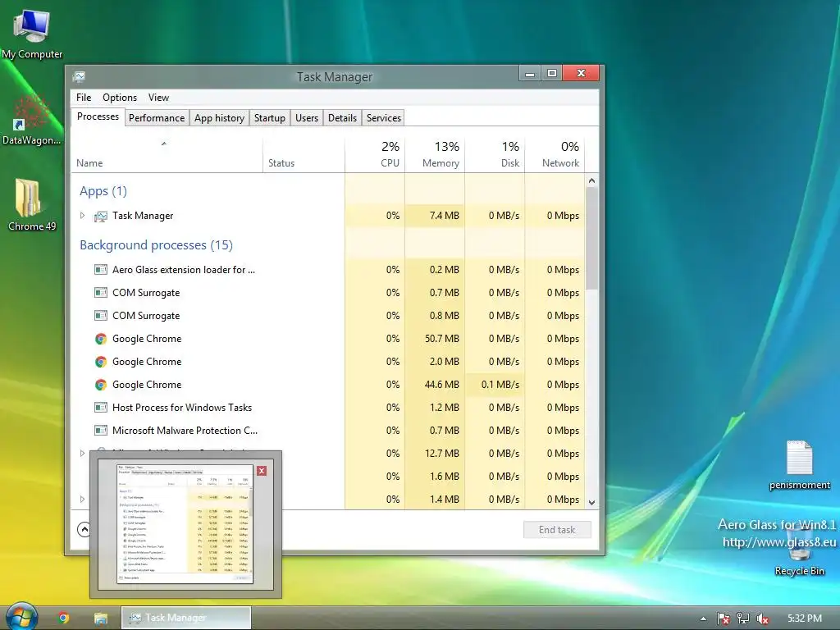
Task: Click the Task Manager title bar icon
Action: 80,76
